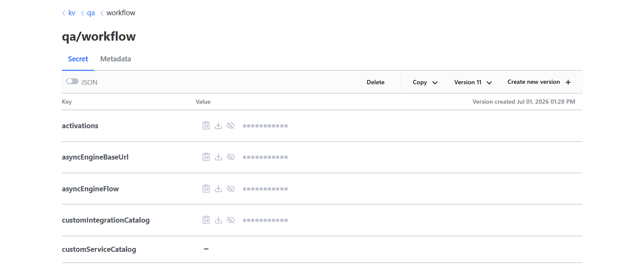
Task: Go to the kv breadcrumb link
Action: (x=72, y=13)
